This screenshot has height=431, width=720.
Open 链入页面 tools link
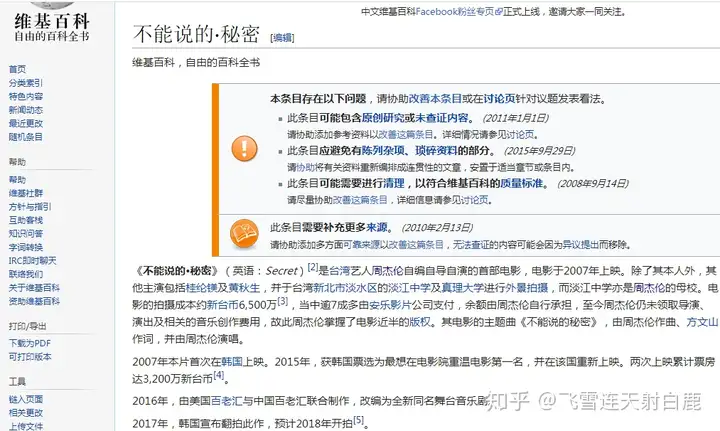(x=26, y=399)
